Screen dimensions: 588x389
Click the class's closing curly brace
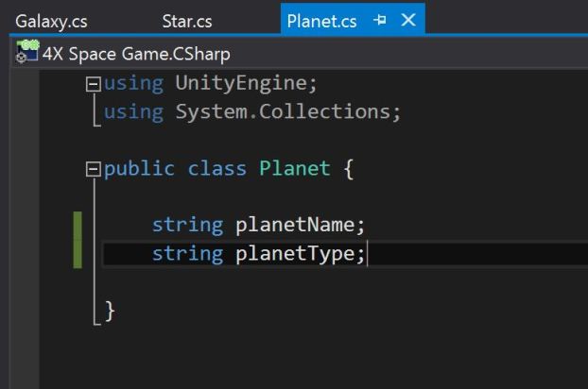pos(110,311)
